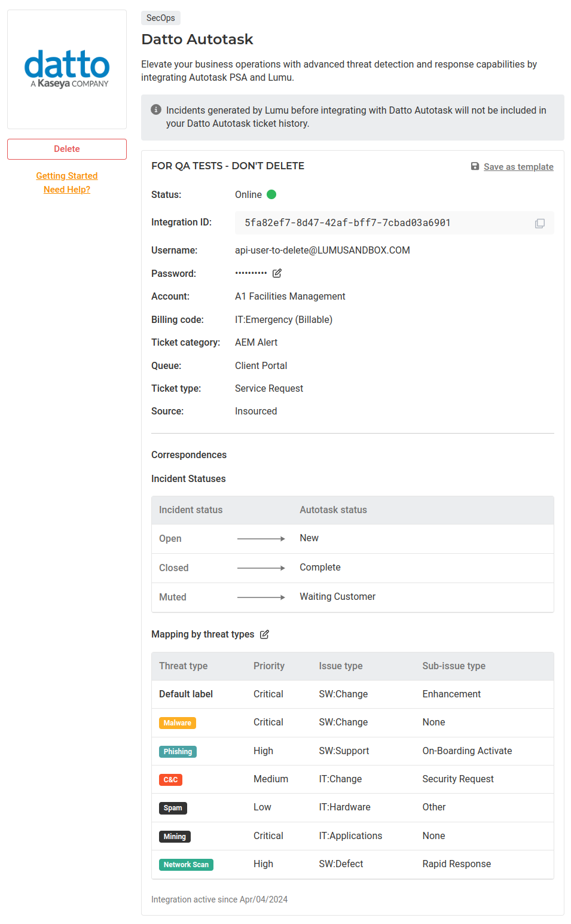Click the SecOps category tag
571x924 pixels.
click(x=161, y=18)
